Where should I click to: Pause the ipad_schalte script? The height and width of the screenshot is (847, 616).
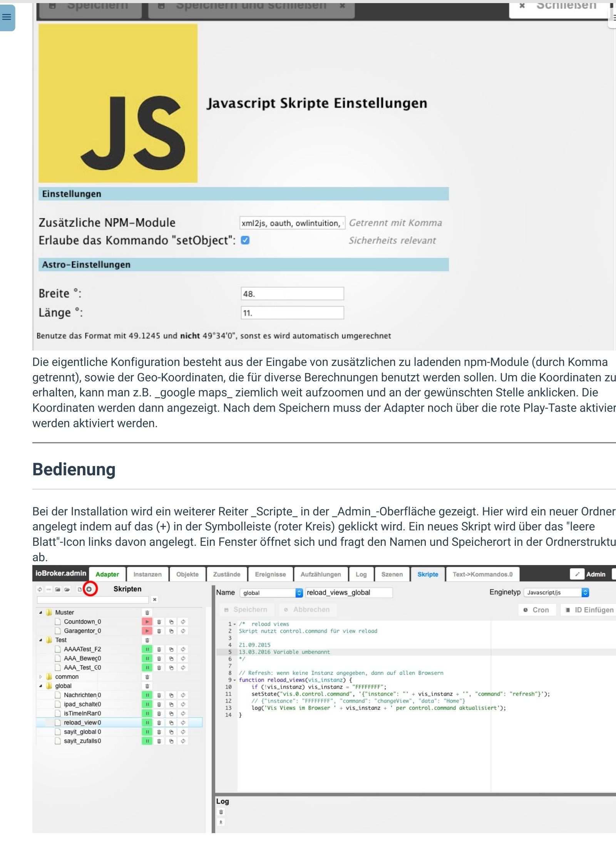click(147, 704)
